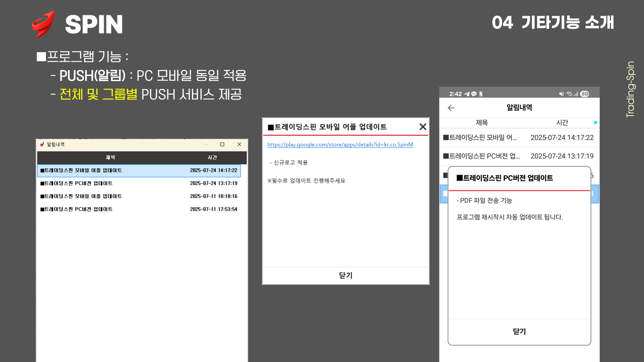
Task: Click the X icon on update popup
Action: coord(423,127)
